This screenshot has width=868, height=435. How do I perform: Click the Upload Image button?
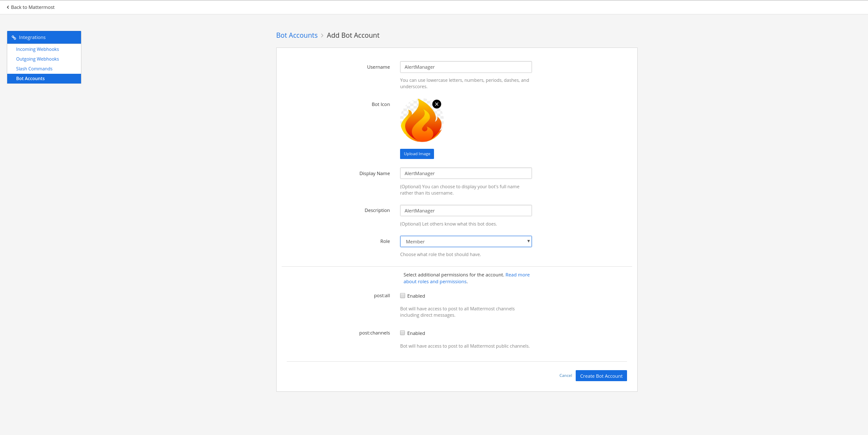(417, 154)
